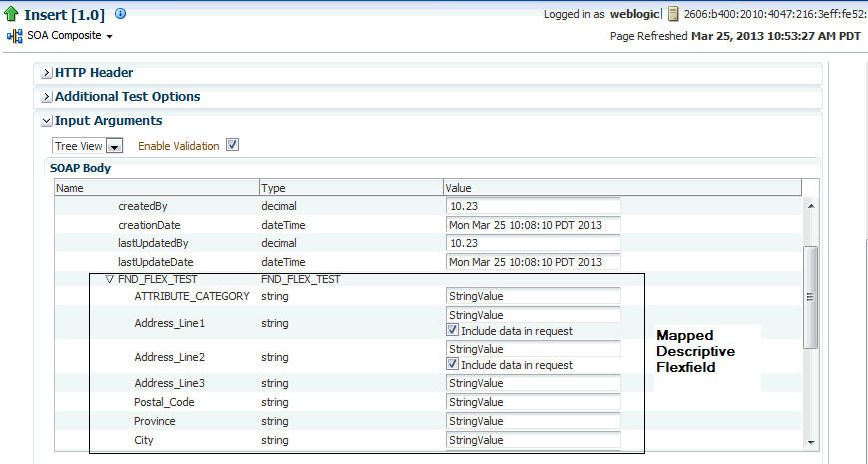
Task: Expand the Additional Test Options section
Action: pyautogui.click(x=47, y=97)
